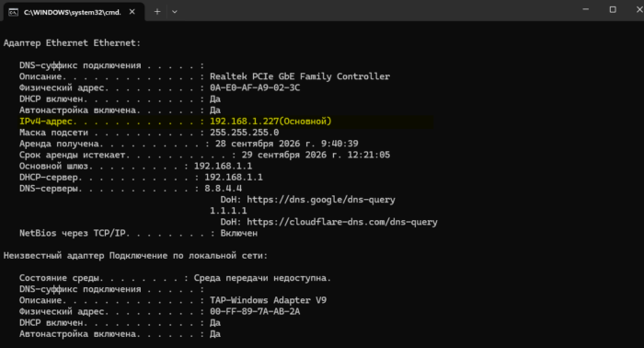644x348 pixels.
Task: Click the highlighted 192.168.1.227(Основной) address
Action: tap(270, 122)
